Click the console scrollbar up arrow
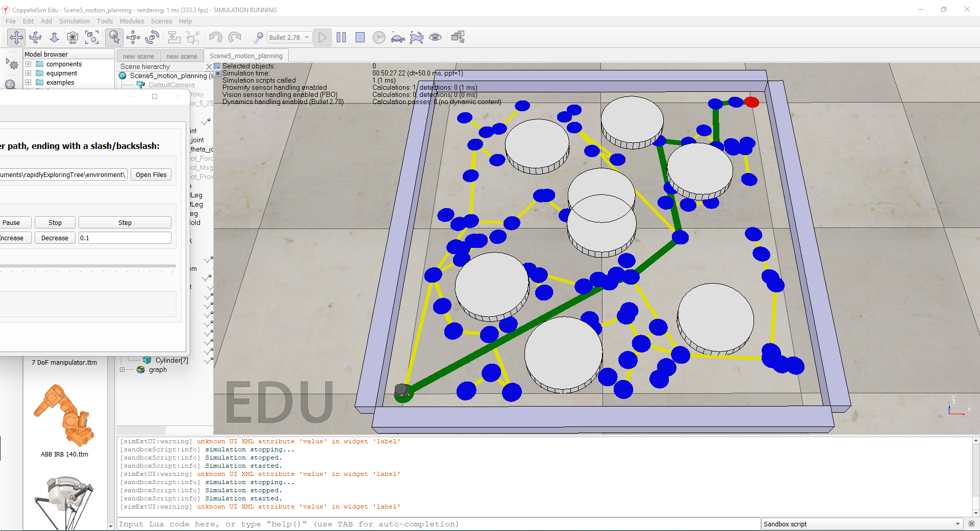Image resolution: width=980 pixels, height=531 pixels. point(976,440)
